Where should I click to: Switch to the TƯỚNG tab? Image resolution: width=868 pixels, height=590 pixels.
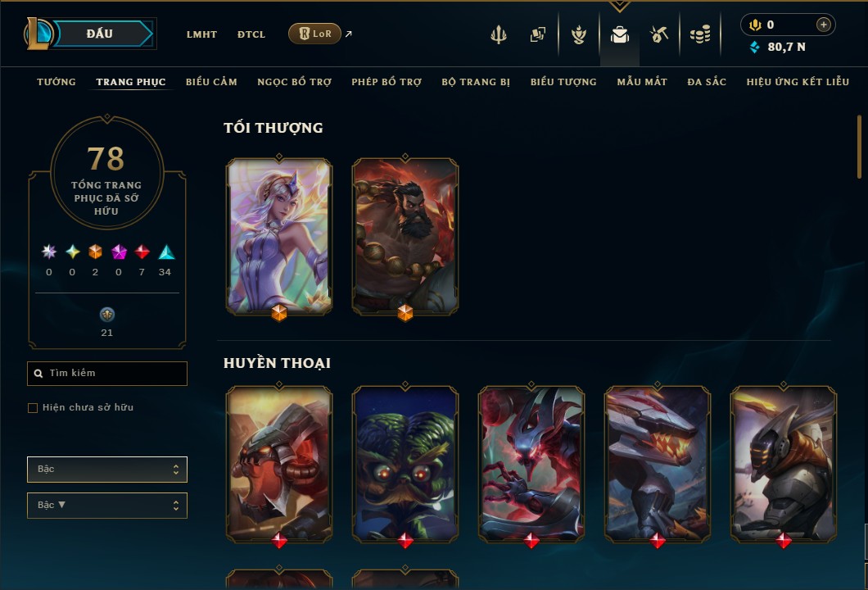pyautogui.click(x=56, y=82)
